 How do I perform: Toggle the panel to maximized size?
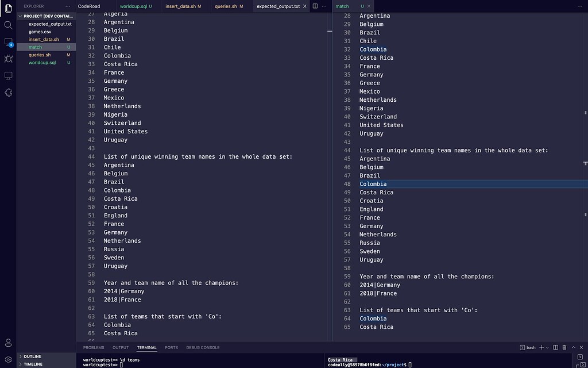pyautogui.click(x=572, y=347)
